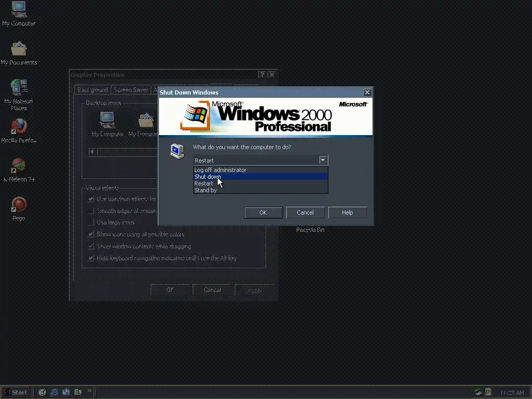Screen dimensions: 532x399
Task: Close the Display Properties window
Action: click(x=272, y=75)
